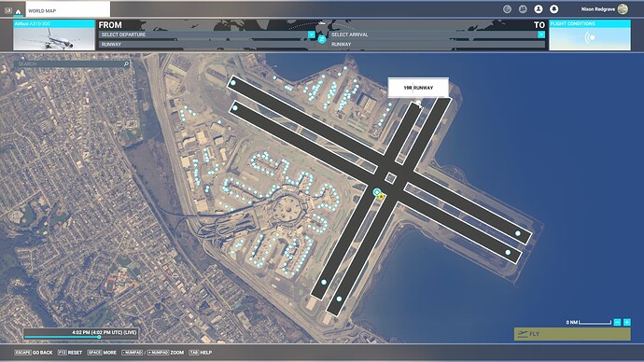Click the leftmost round icon beside the group icon
644x362 pixels.
click(x=507, y=9)
